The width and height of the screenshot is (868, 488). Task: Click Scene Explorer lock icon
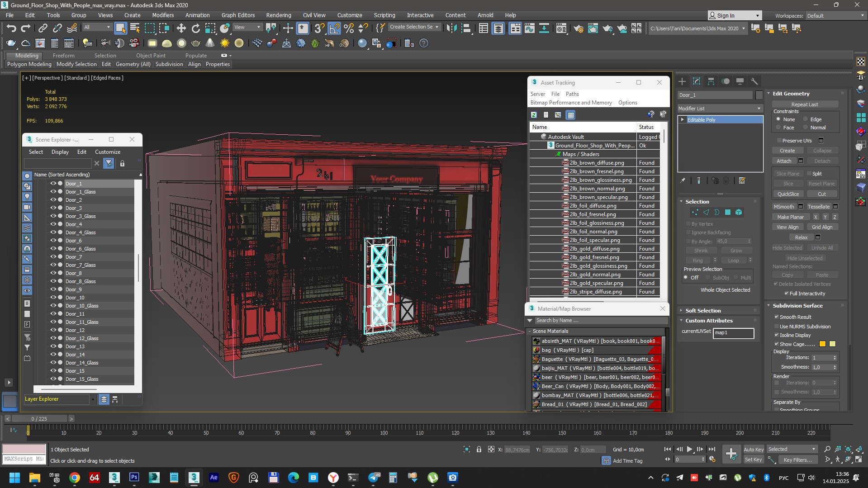click(x=122, y=163)
